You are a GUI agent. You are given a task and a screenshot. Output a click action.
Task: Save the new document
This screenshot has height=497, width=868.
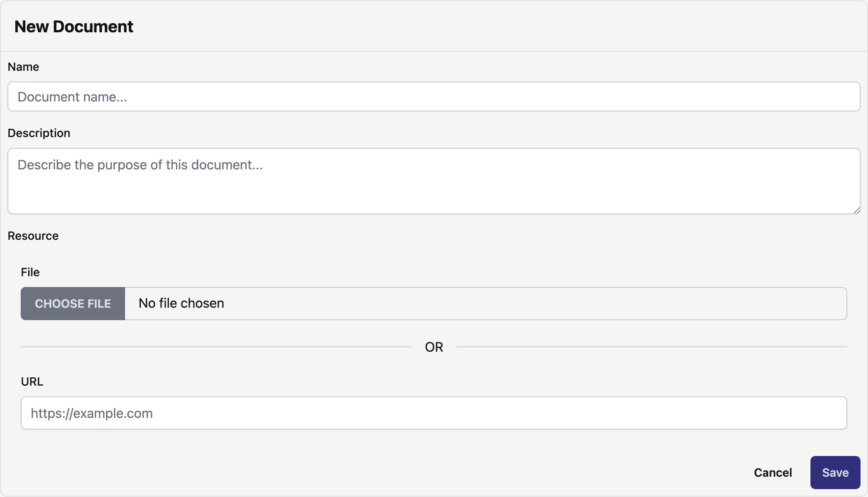(835, 473)
